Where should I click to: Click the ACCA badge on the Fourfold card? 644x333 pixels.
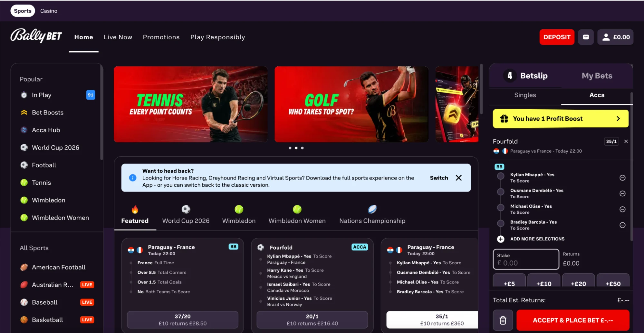pyautogui.click(x=360, y=247)
